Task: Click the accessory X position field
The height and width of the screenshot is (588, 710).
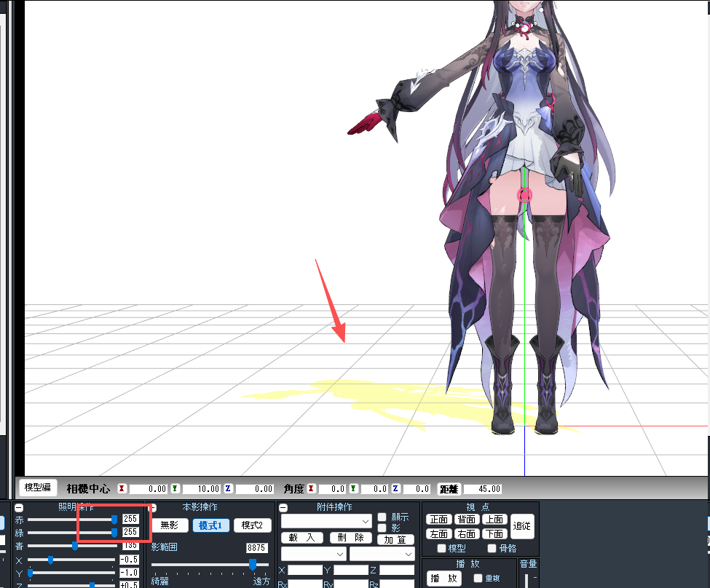Action: click(305, 570)
